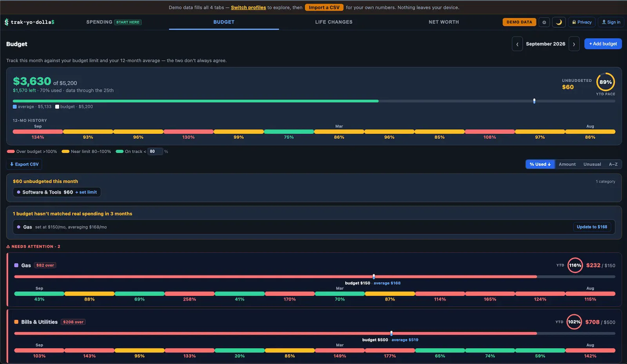627x364 pixels.
Task: Click the Software & Tools chip
Action: tap(57, 192)
